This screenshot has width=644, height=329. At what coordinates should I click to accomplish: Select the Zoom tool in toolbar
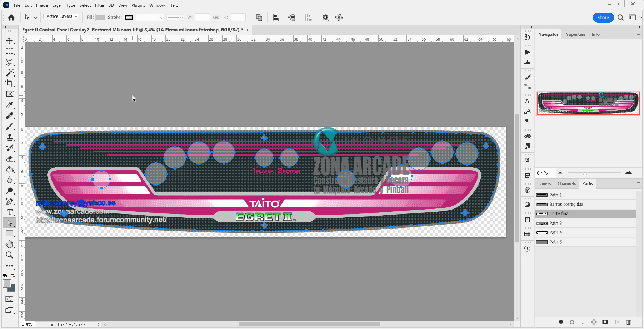tap(10, 255)
